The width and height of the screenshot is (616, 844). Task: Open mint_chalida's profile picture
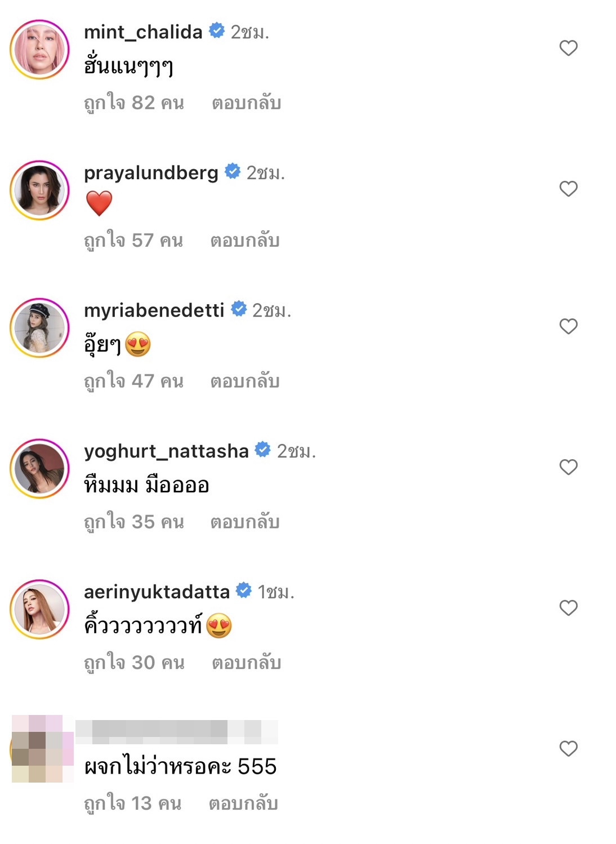click(x=39, y=50)
